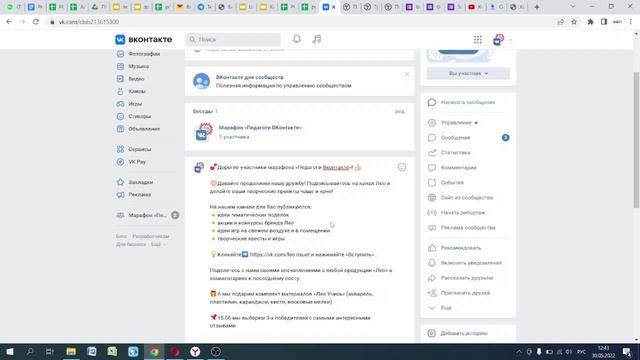Click Рассказать друзьям share icon
The height and width of the screenshot is (360, 640).
(x=432, y=278)
